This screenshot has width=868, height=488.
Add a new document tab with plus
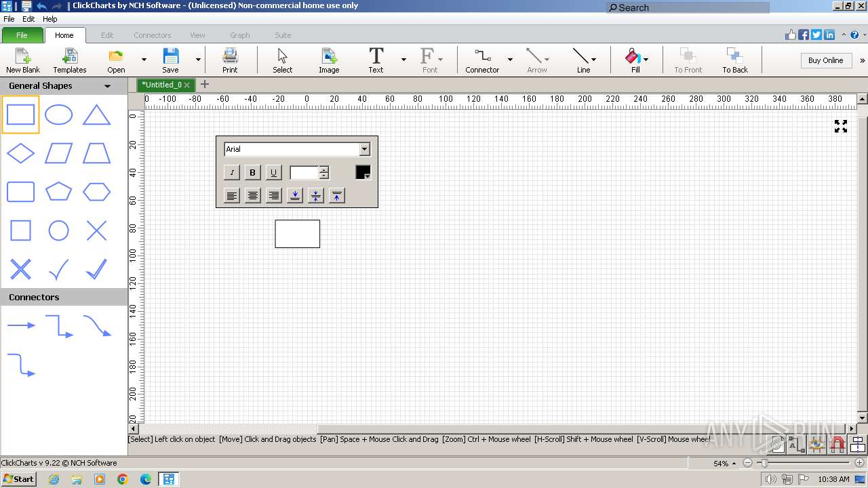pos(205,85)
